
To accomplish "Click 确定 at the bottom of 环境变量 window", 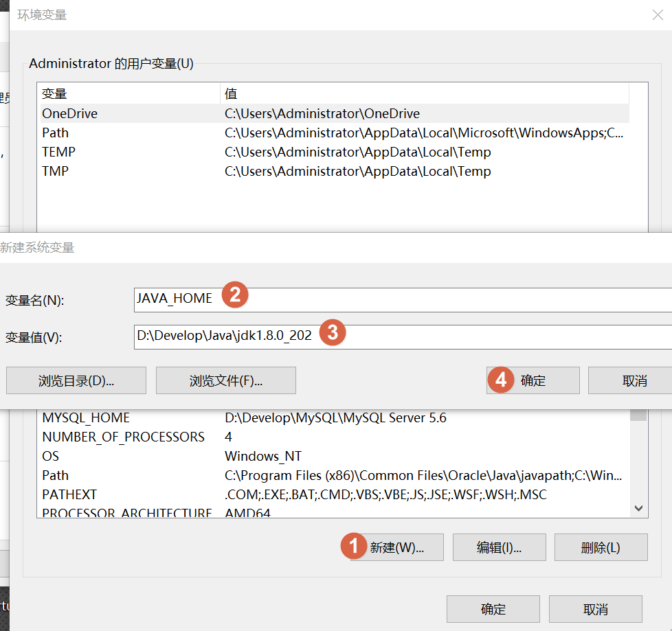I will (493, 609).
